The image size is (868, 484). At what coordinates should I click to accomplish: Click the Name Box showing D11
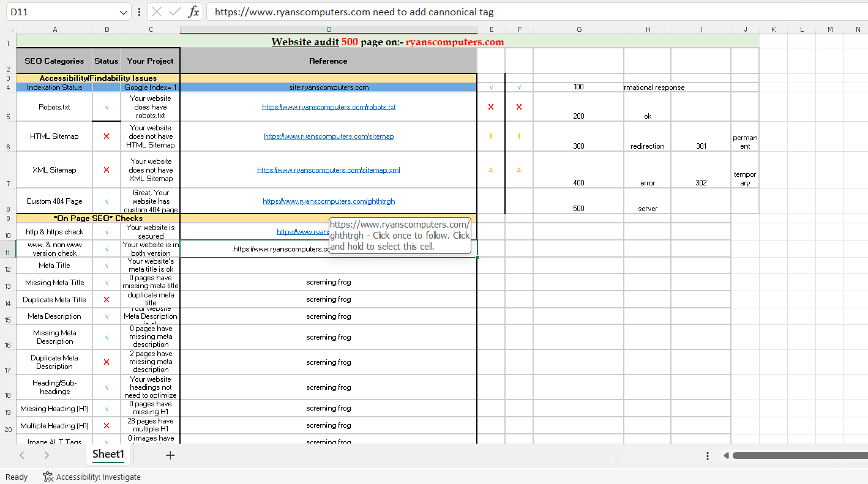[61, 12]
